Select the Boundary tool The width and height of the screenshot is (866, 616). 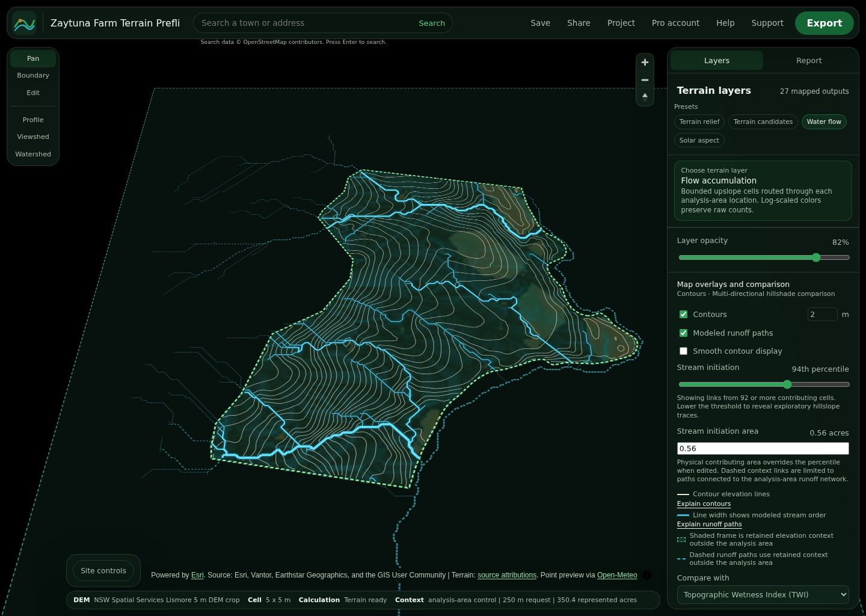pos(33,76)
